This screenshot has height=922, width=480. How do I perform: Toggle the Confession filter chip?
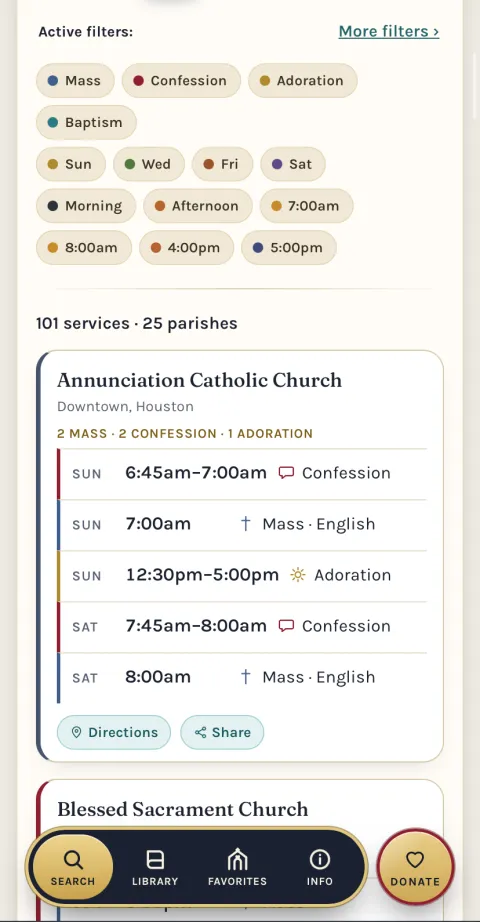[x=181, y=81]
